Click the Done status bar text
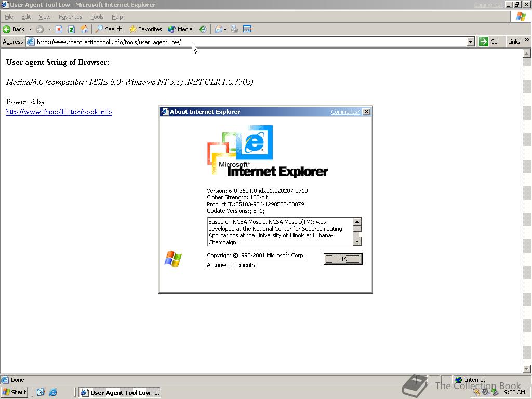Image resolution: width=532 pixels, height=399 pixels. tap(17, 380)
